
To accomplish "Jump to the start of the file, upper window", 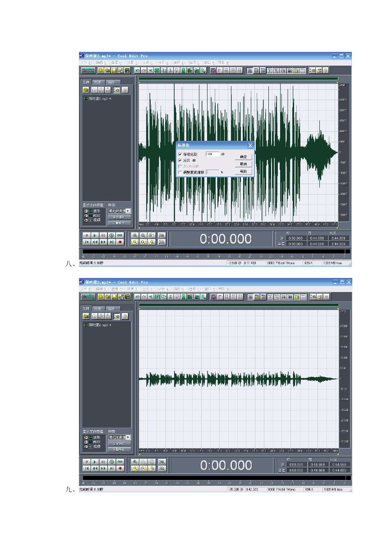I will click(86, 242).
